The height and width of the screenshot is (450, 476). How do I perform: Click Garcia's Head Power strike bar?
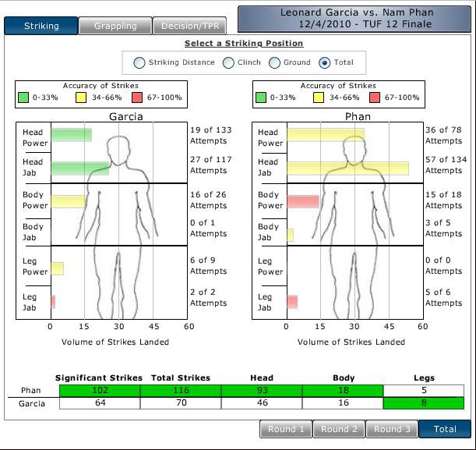coord(71,135)
